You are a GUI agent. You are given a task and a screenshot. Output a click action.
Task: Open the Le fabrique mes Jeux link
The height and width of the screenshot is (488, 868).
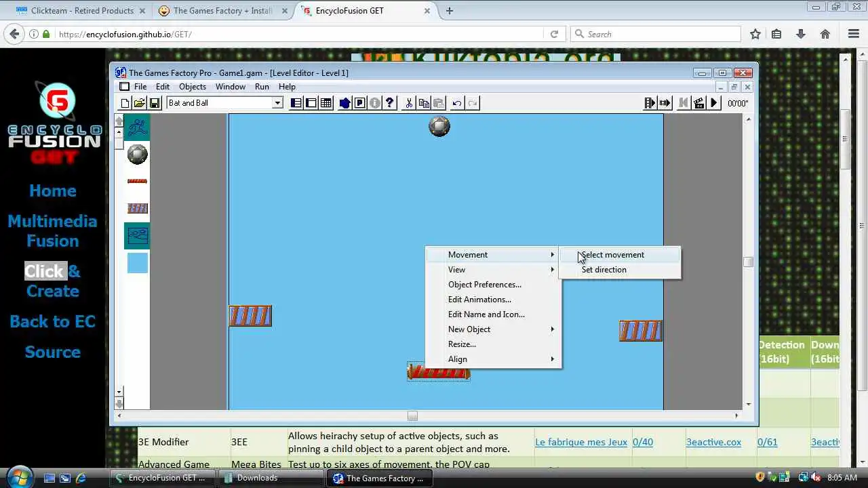[581, 442]
